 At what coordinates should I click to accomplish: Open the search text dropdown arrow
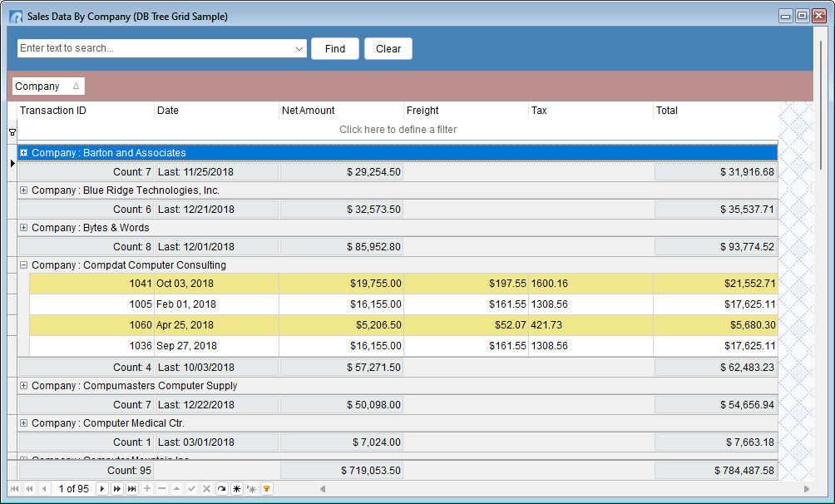299,48
